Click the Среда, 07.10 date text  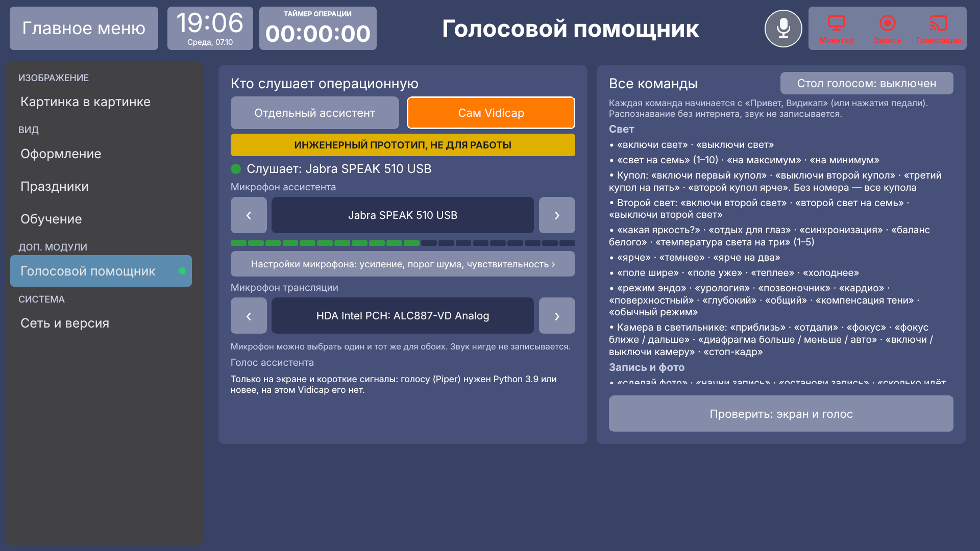tap(210, 42)
